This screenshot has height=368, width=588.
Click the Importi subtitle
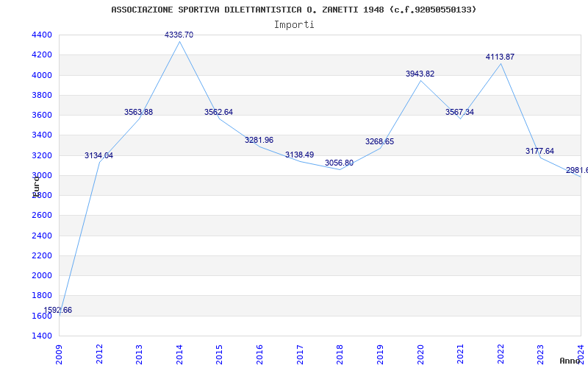point(293,25)
